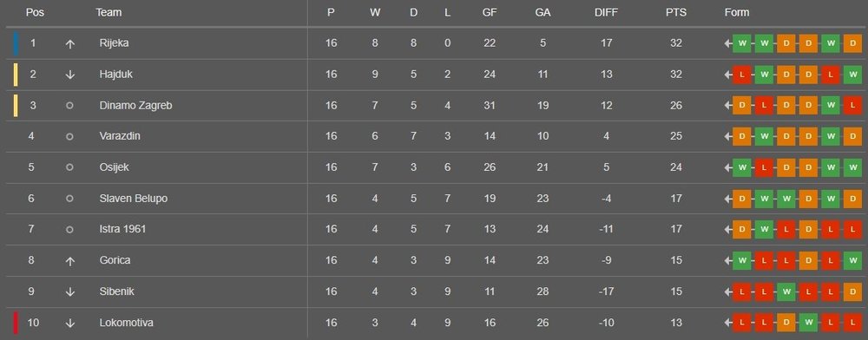
Task: Open the Dinamo Zagreb team link
Action: [x=135, y=105]
